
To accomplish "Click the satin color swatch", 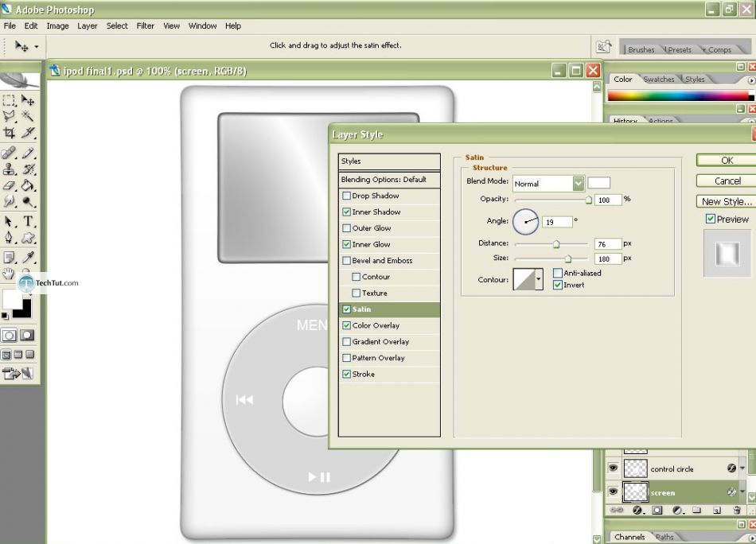I will (598, 183).
